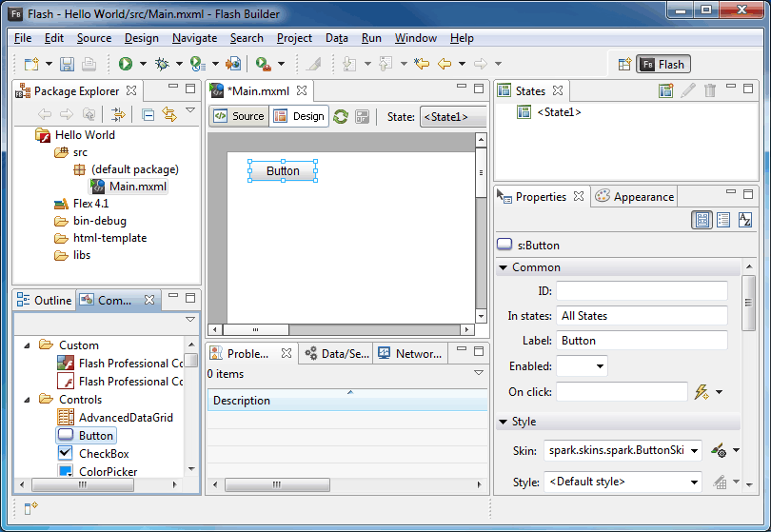The width and height of the screenshot is (771, 532).
Task: Click the Delete State trash icon
Action: pyautogui.click(x=709, y=90)
